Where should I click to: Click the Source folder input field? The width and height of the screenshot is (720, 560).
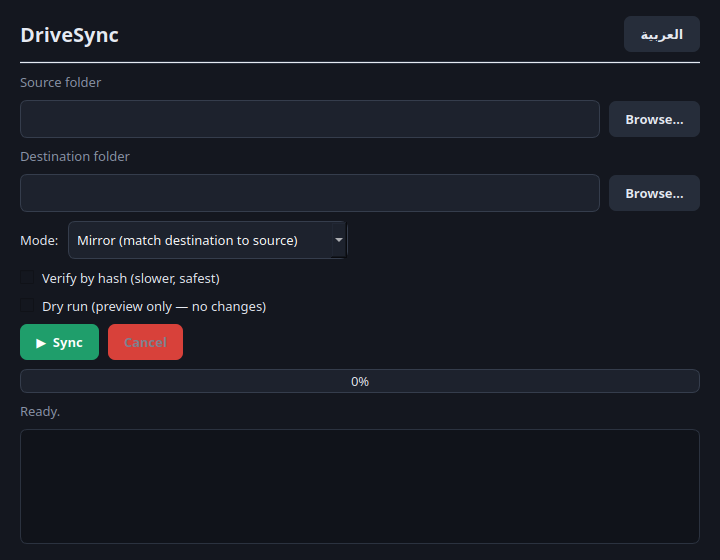pyautogui.click(x=310, y=119)
